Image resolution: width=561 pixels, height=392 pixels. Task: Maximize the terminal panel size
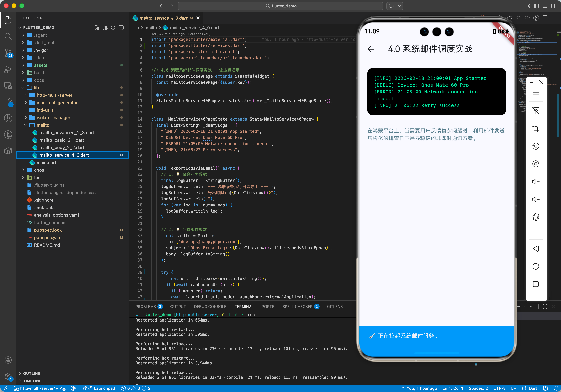[x=545, y=307]
